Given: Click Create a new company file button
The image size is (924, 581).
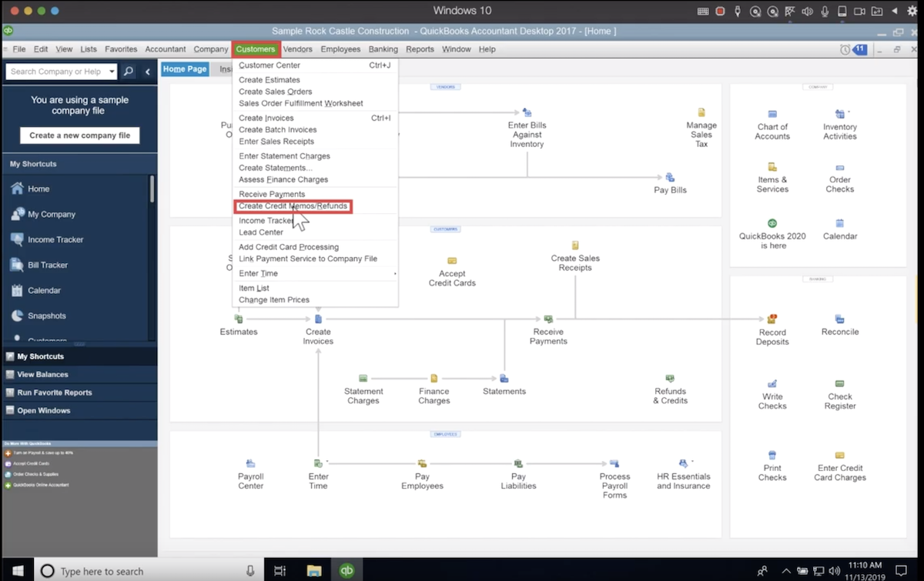Looking at the screenshot, I should coord(80,135).
